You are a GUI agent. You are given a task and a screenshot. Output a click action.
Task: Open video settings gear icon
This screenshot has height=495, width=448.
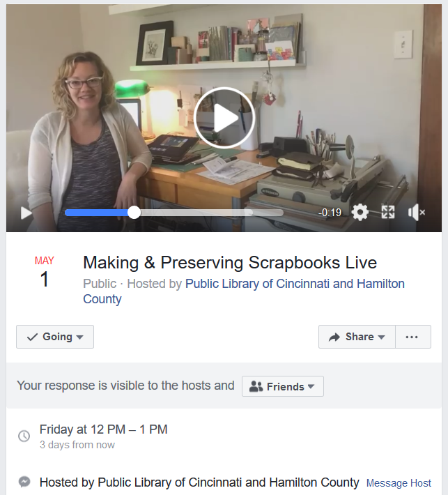point(360,212)
